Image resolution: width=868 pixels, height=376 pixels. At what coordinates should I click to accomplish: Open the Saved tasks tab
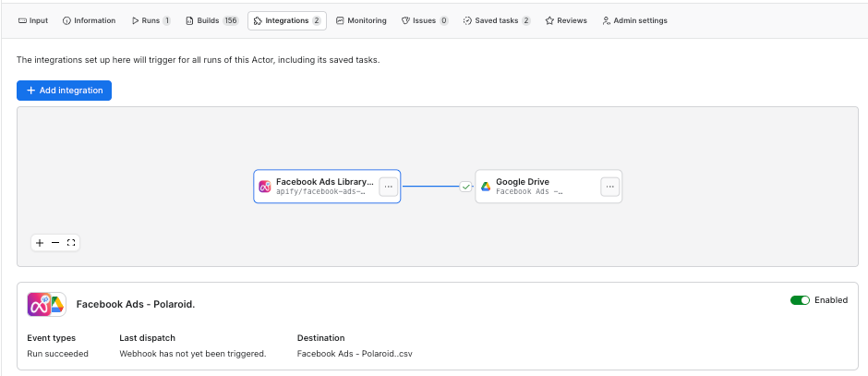click(497, 20)
